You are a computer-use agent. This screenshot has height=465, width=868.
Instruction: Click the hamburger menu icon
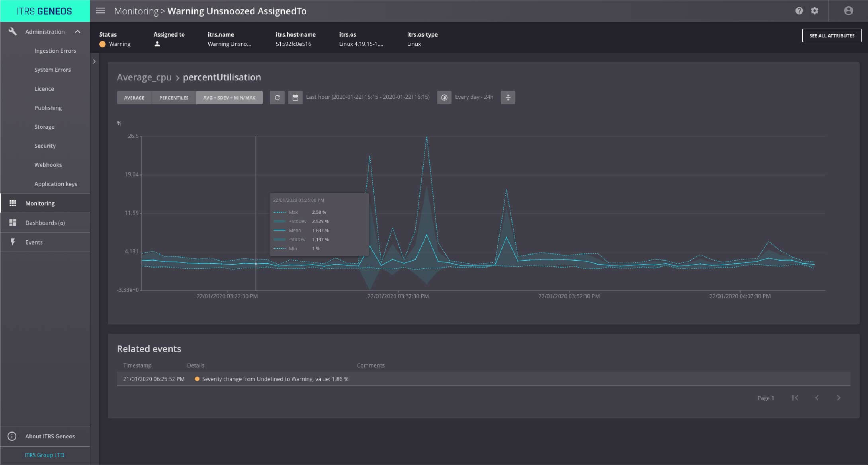click(100, 11)
